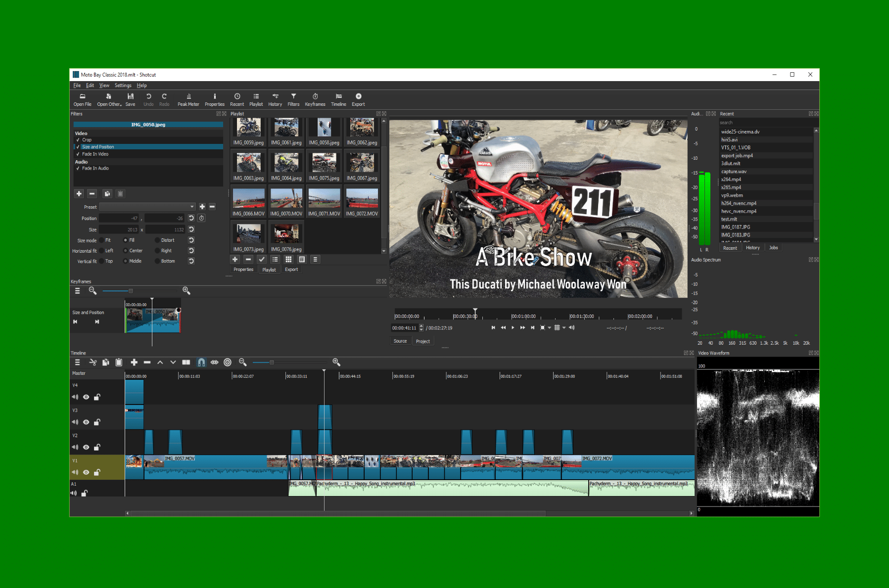Adjust the timeline zoom slider
This screenshot has width=889, height=588.
[272, 362]
